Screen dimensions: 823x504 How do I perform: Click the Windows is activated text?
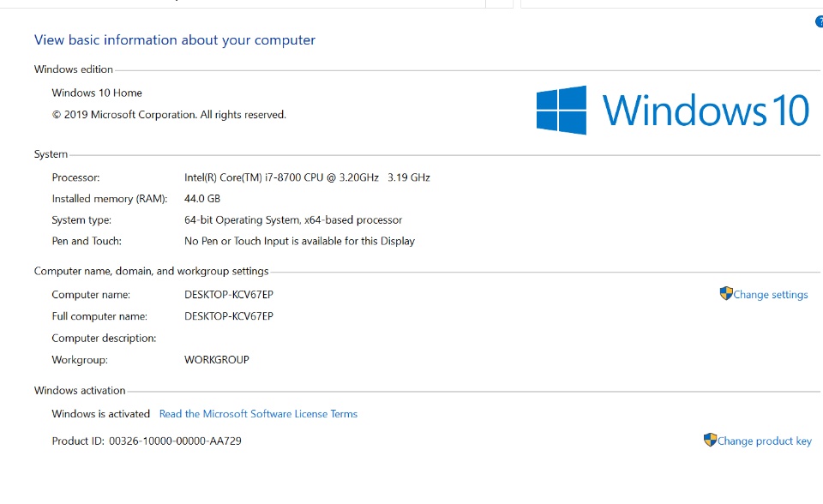click(101, 414)
